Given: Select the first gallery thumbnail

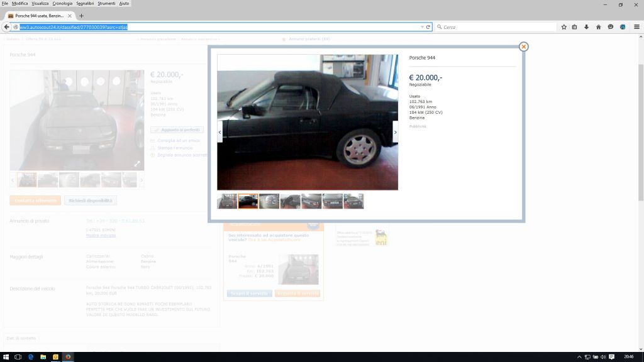Looking at the screenshot, I should point(227,201).
